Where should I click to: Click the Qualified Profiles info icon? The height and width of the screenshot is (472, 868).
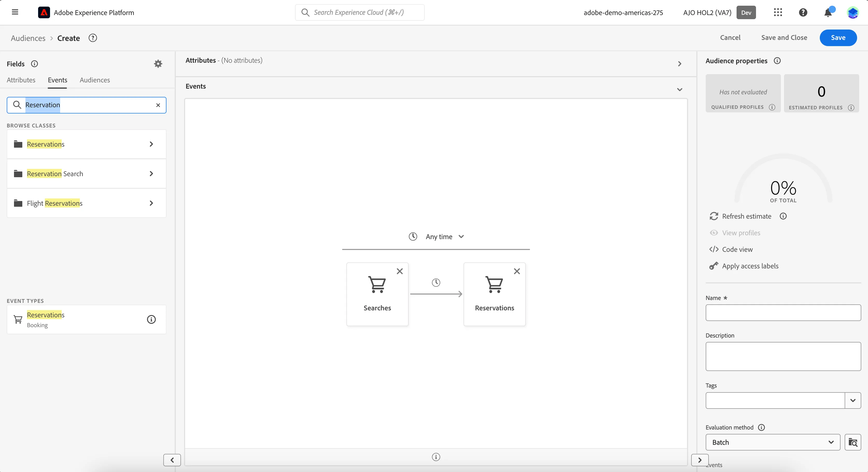772,107
